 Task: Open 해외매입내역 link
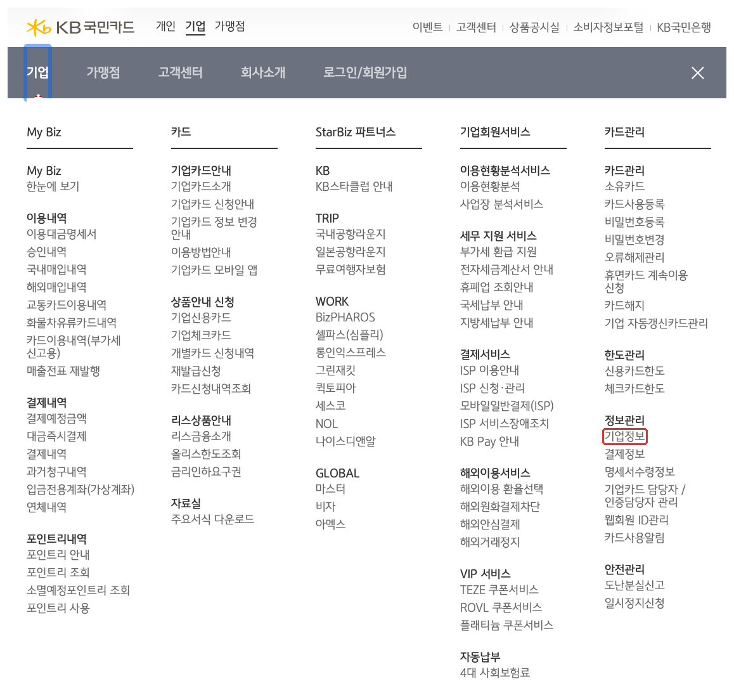(56, 287)
